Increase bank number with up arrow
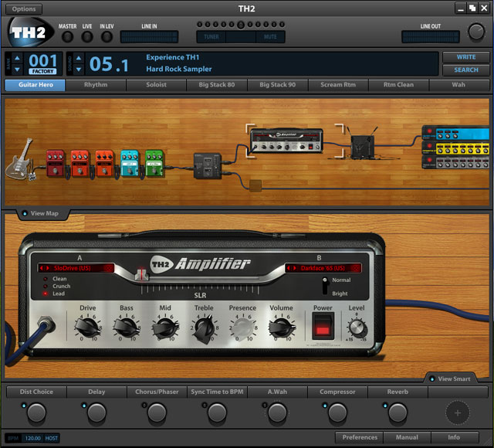This screenshot has height=448, width=494. tap(17, 59)
